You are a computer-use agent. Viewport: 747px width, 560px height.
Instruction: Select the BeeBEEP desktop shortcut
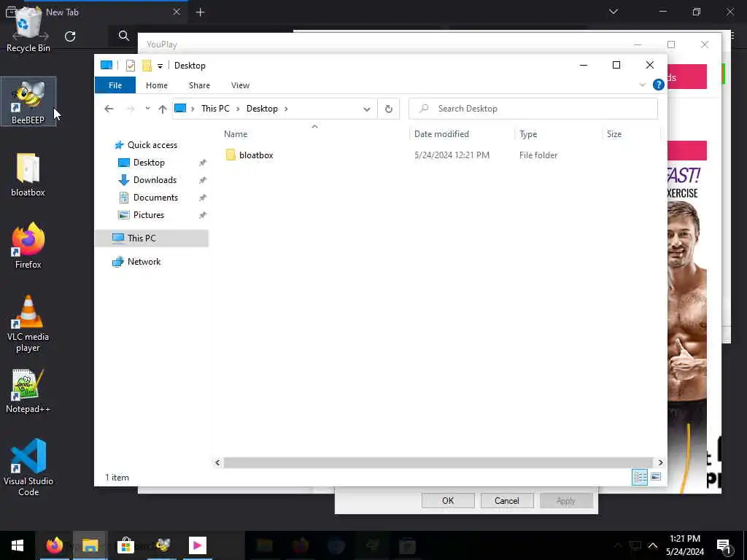tap(28, 102)
